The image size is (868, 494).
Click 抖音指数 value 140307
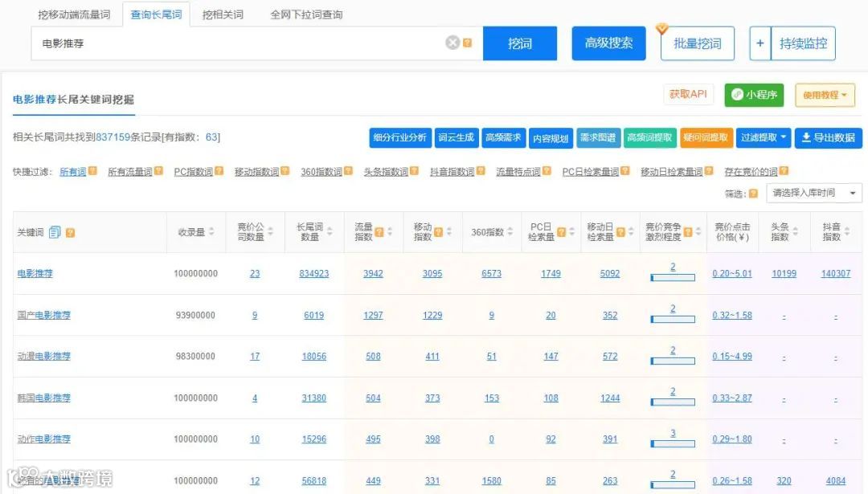835,273
